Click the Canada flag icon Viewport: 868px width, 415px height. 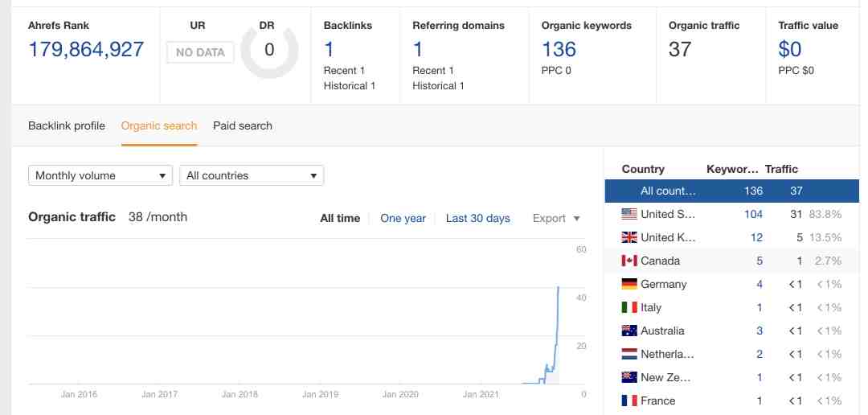(x=628, y=261)
